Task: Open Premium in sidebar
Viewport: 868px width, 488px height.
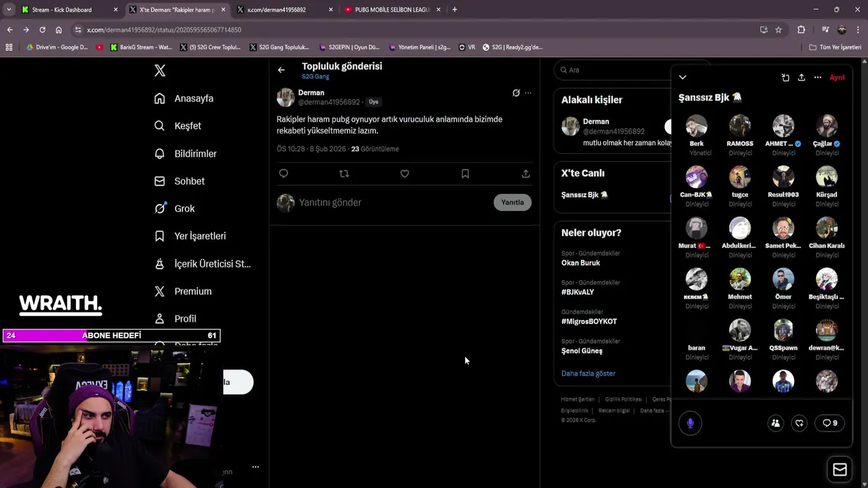Action: [x=183, y=291]
